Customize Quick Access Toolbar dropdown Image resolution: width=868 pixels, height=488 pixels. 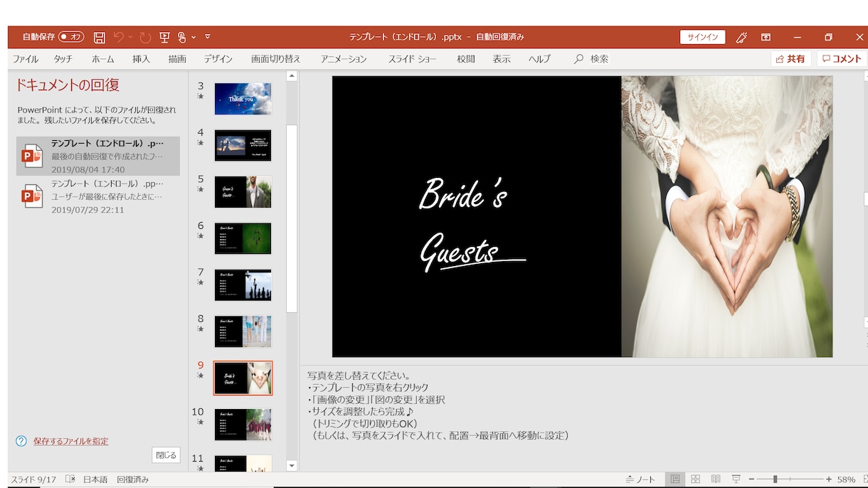[208, 37]
